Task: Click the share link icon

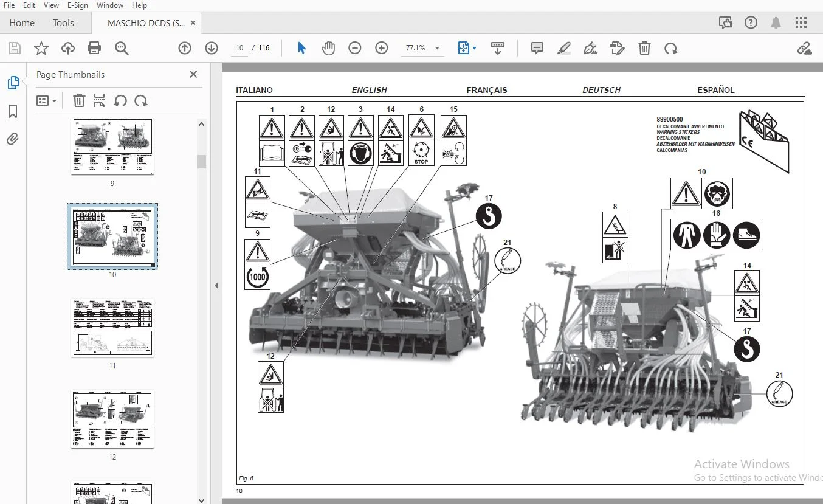Action: click(x=804, y=48)
